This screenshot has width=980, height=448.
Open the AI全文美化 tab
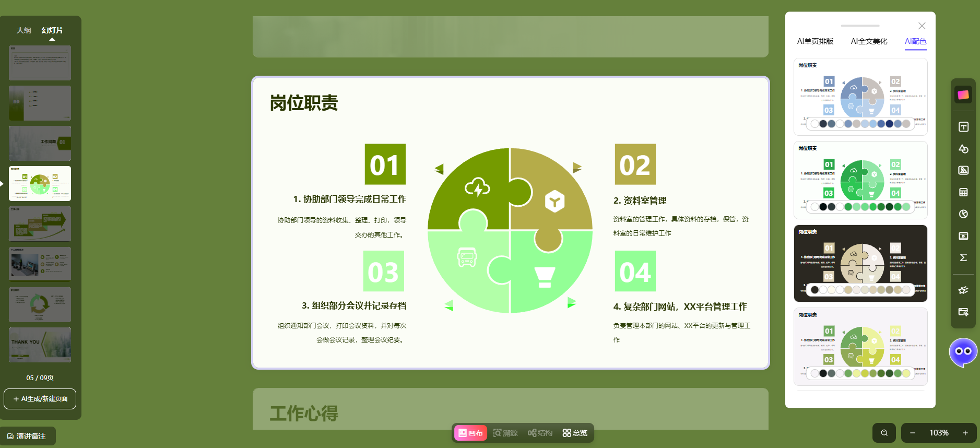point(869,41)
